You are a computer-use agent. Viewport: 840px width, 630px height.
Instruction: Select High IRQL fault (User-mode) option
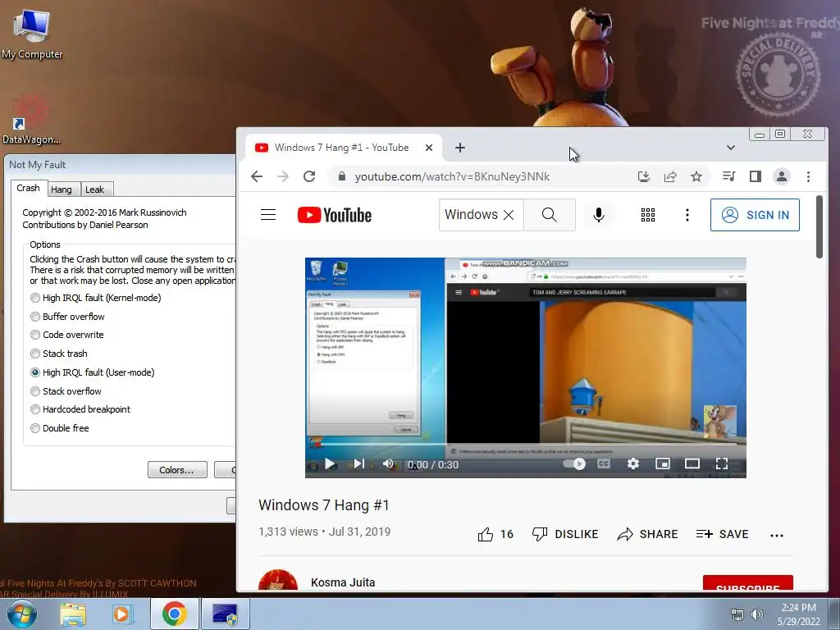click(93, 372)
